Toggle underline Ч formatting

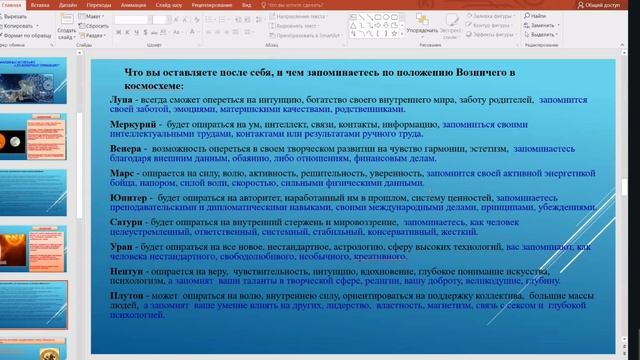click(136, 32)
